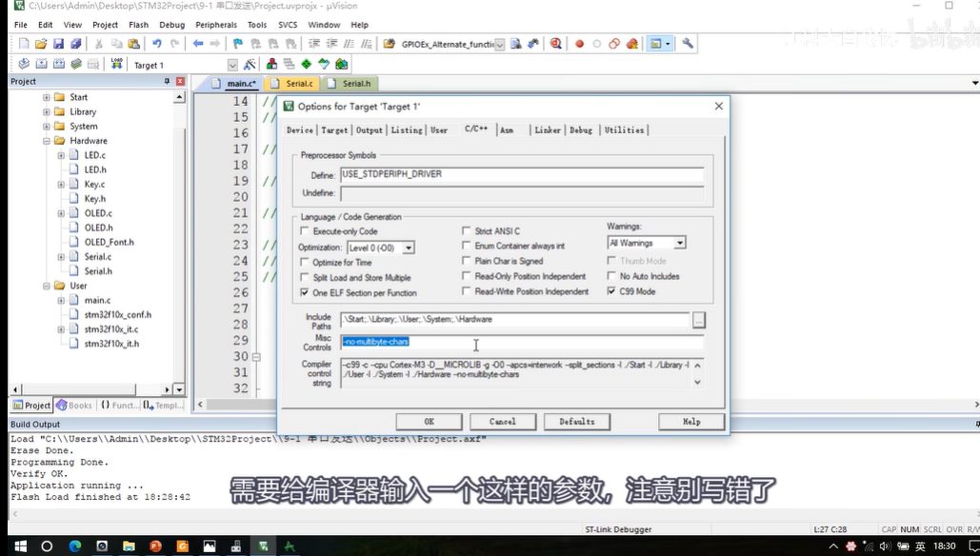The height and width of the screenshot is (556, 980).
Task: Switch to the Debug tab in Options dialog
Action: tap(581, 129)
